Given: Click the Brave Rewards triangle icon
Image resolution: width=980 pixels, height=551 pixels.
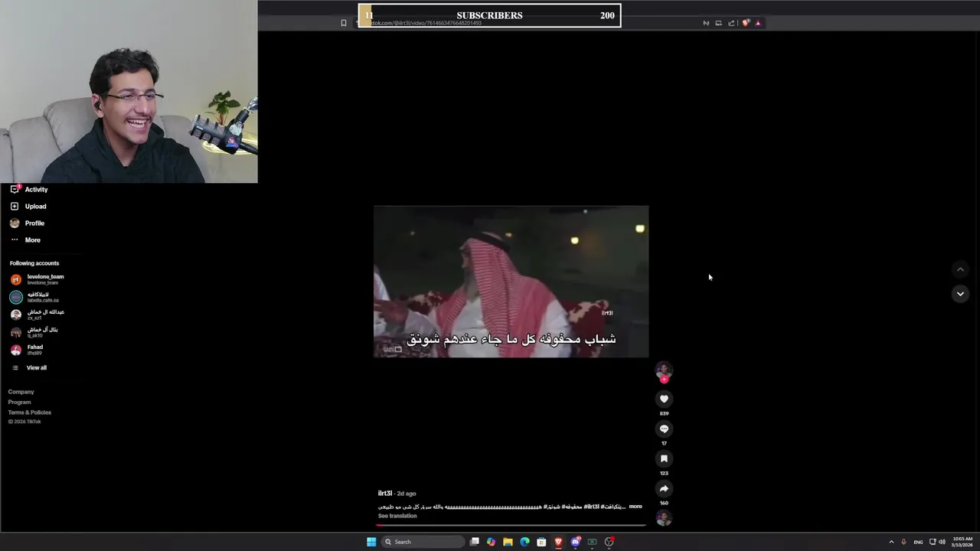Looking at the screenshot, I should (x=758, y=23).
